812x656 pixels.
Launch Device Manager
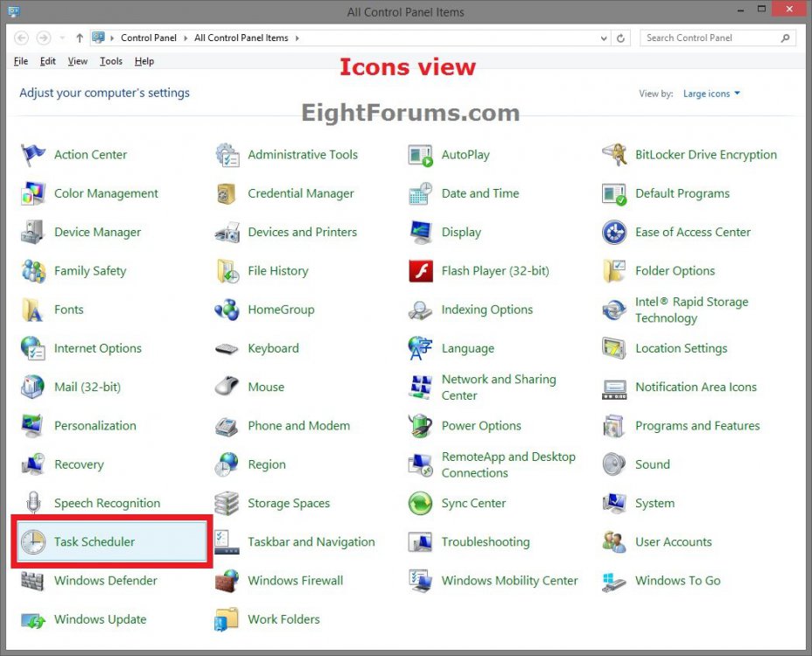click(97, 232)
